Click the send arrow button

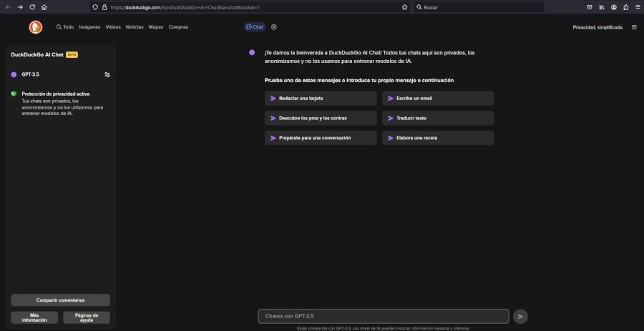520,316
